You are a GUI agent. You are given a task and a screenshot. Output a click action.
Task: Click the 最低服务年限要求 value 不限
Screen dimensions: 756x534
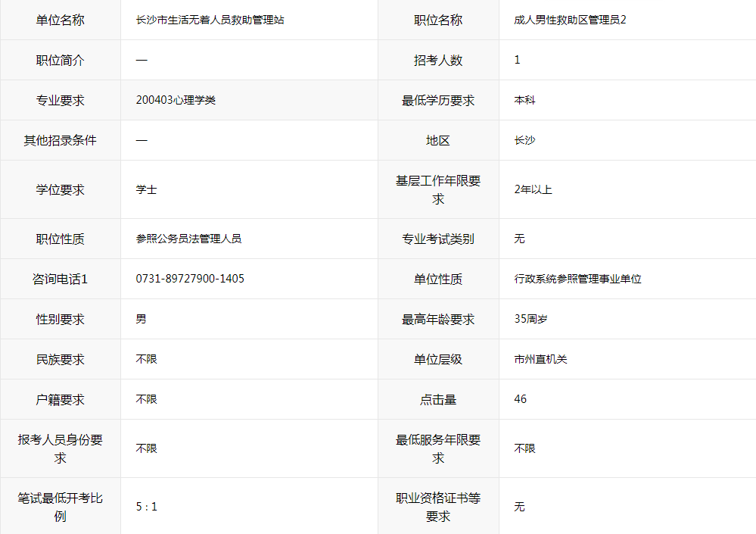click(x=524, y=448)
